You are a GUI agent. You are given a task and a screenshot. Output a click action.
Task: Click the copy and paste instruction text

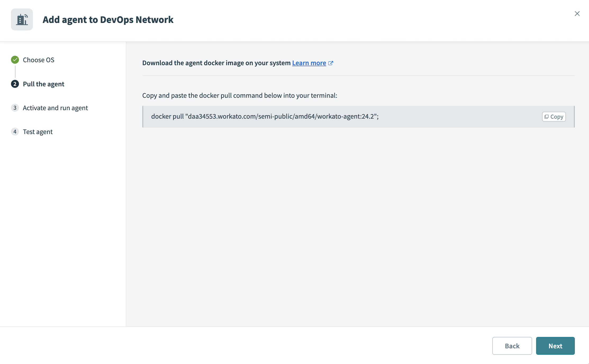pos(239,95)
